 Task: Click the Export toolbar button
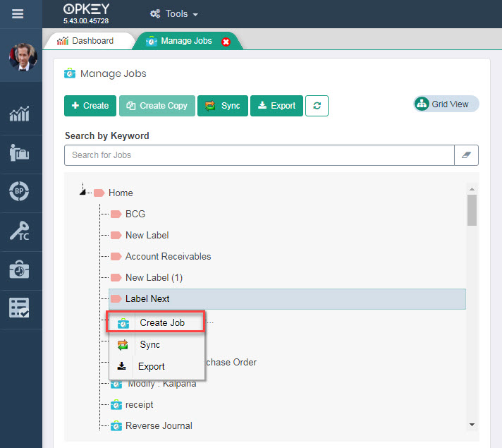[x=276, y=106]
